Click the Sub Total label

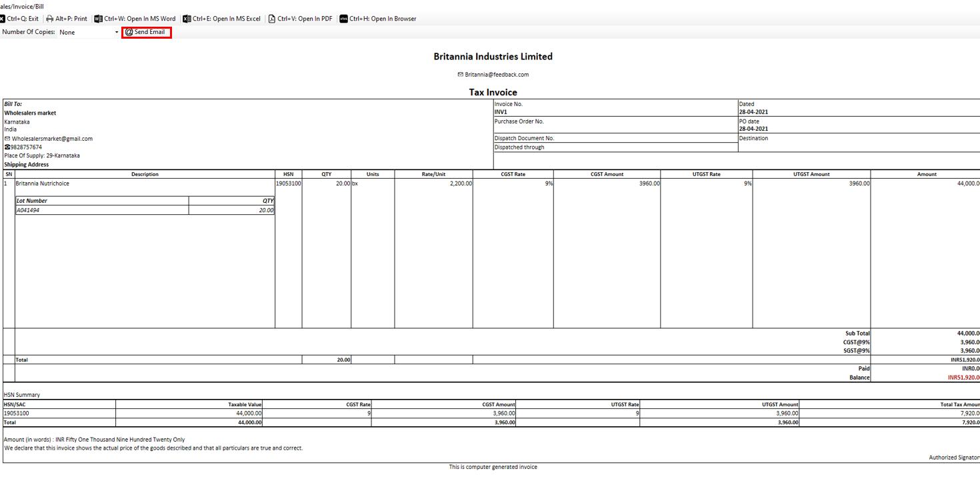click(857, 333)
